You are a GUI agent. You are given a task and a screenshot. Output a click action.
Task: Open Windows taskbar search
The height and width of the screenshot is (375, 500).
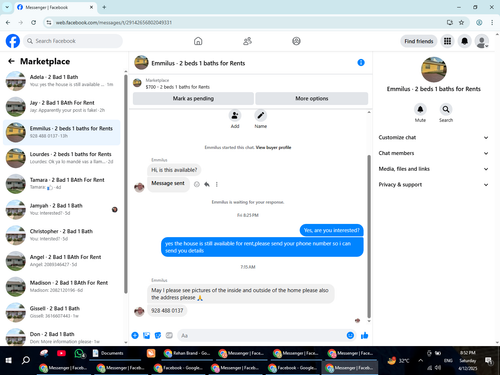[26, 360]
